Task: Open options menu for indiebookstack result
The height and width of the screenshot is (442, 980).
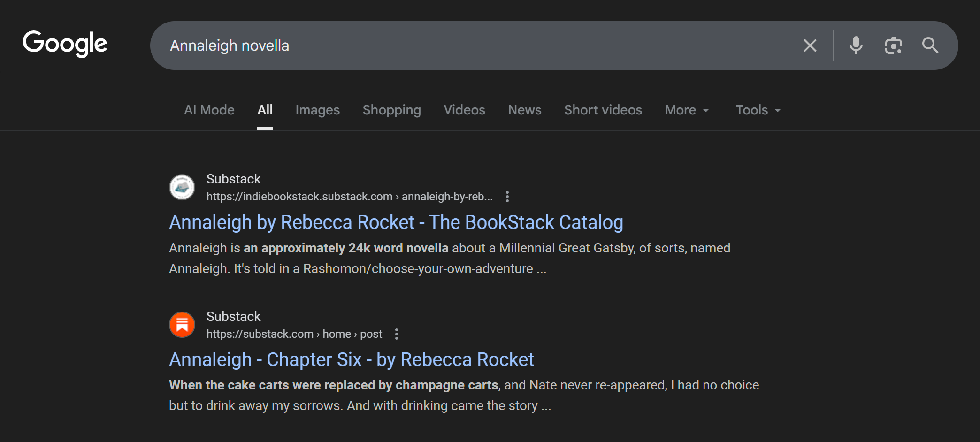Action: click(x=507, y=197)
